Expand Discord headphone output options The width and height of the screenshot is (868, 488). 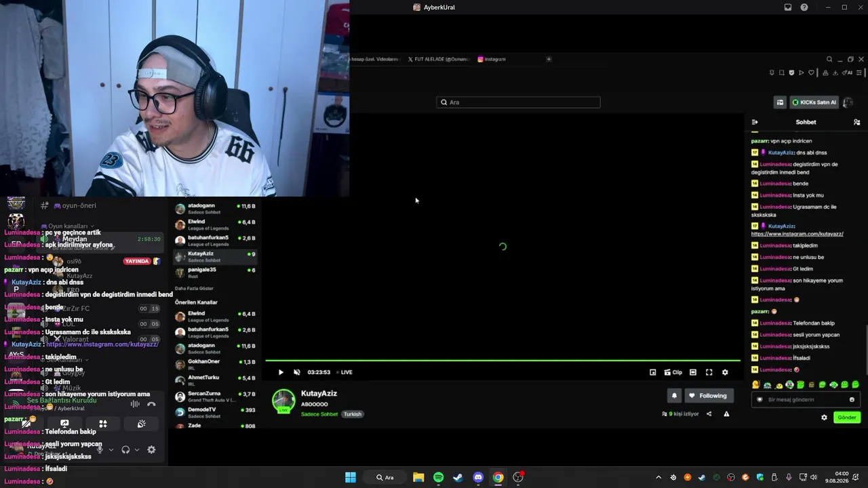pos(136,449)
